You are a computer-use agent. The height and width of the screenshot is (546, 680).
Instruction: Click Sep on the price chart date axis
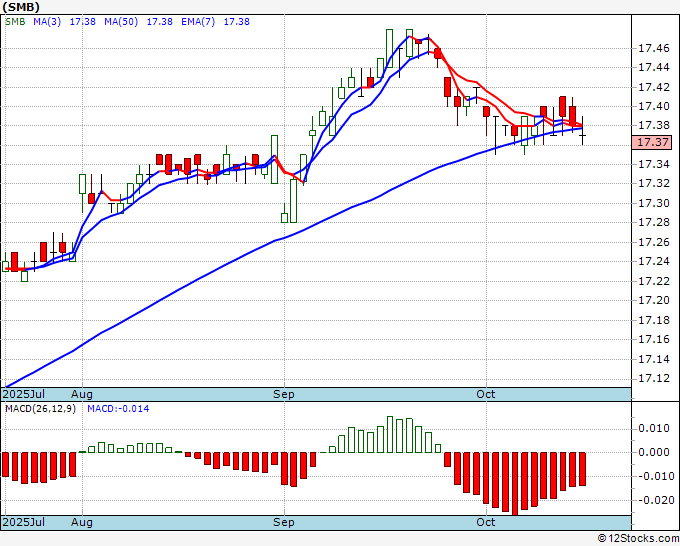[284, 394]
